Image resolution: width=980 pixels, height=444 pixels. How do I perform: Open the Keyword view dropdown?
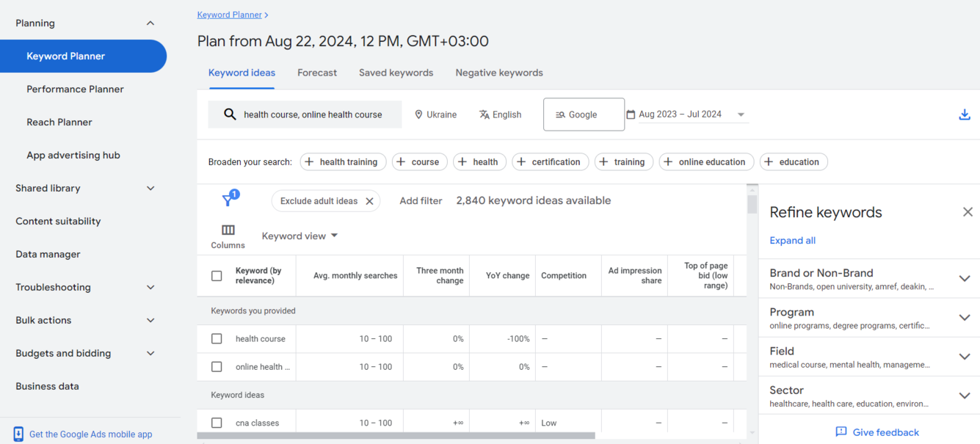click(300, 236)
